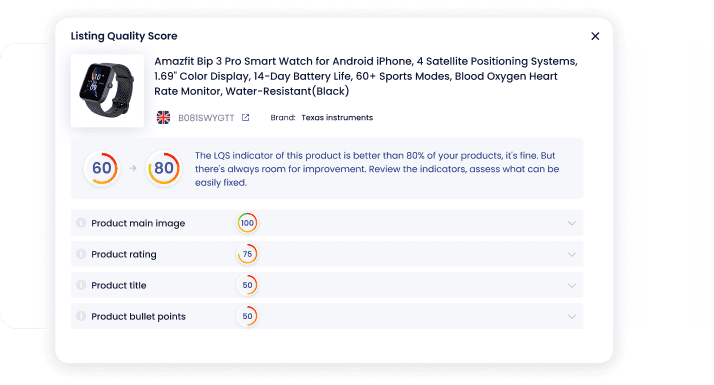Click the 75 score circle for rating
Image resolution: width=714 pixels, height=385 pixels.
[247, 254]
